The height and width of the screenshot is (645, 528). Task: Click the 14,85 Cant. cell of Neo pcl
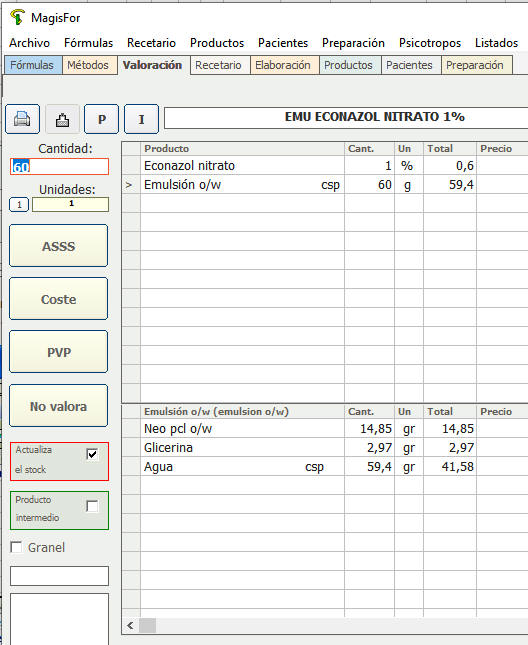tap(369, 429)
